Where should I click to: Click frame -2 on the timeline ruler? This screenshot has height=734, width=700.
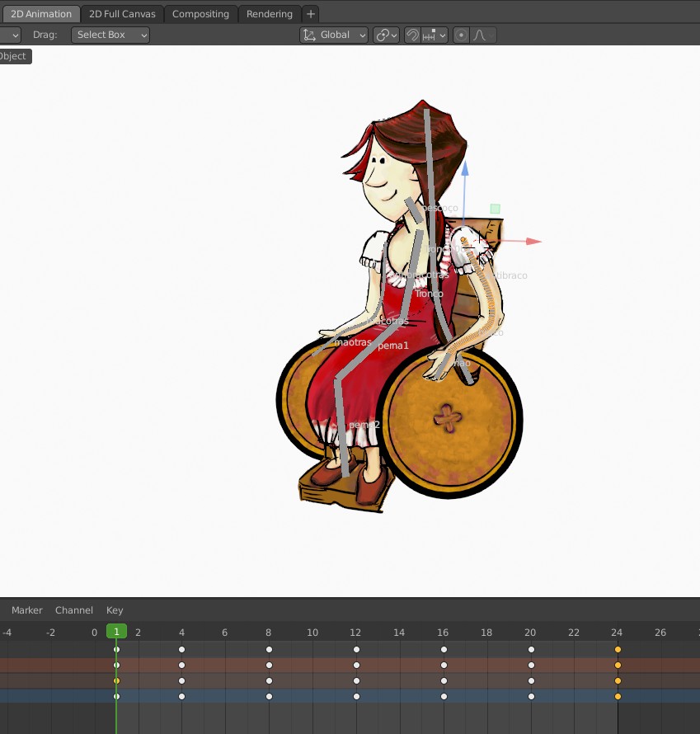(x=50, y=633)
